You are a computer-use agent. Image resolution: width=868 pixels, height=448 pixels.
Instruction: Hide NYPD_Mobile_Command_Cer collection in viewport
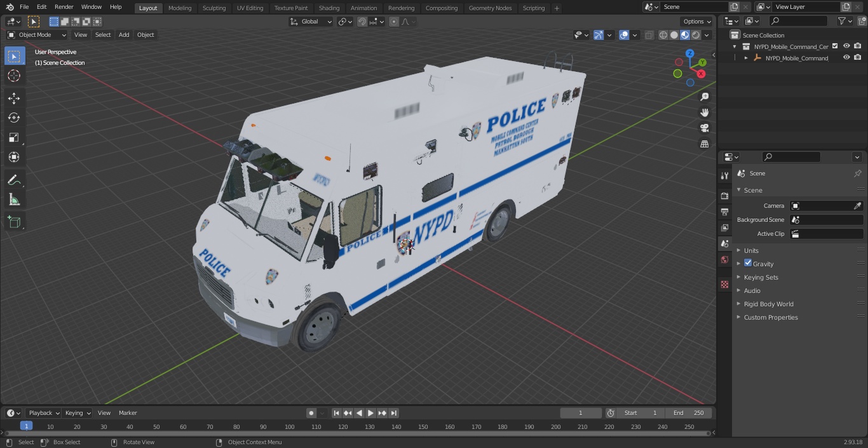point(846,46)
